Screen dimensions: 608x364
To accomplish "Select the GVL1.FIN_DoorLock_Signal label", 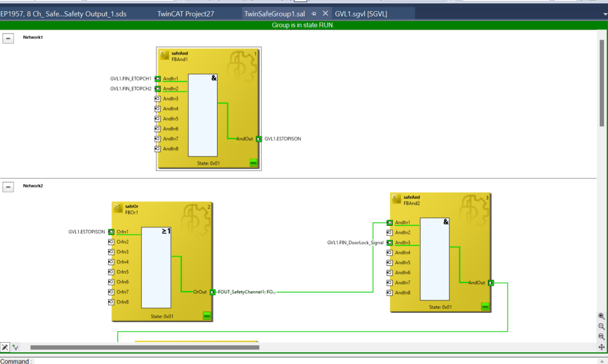I will [355, 243].
